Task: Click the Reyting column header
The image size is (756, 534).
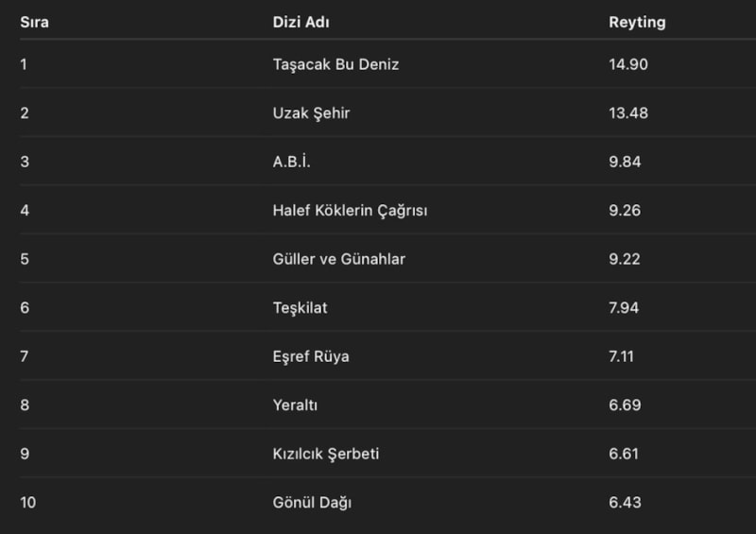Action: (637, 22)
